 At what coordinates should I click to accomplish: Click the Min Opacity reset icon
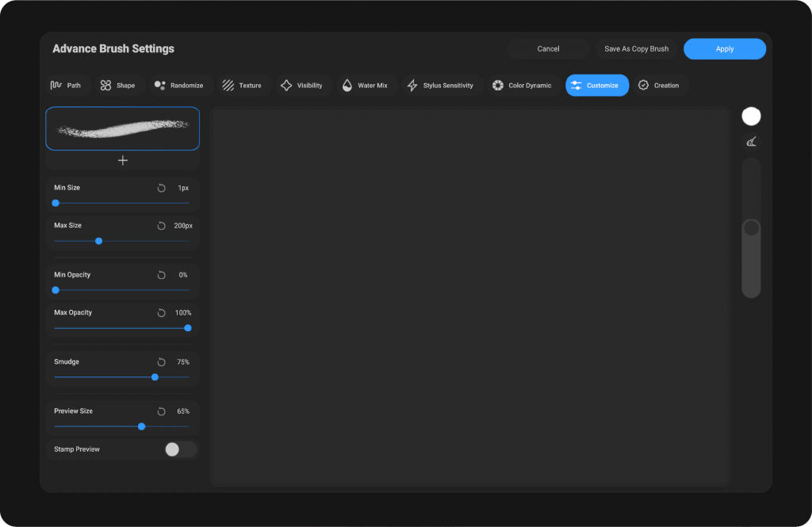[x=162, y=275]
